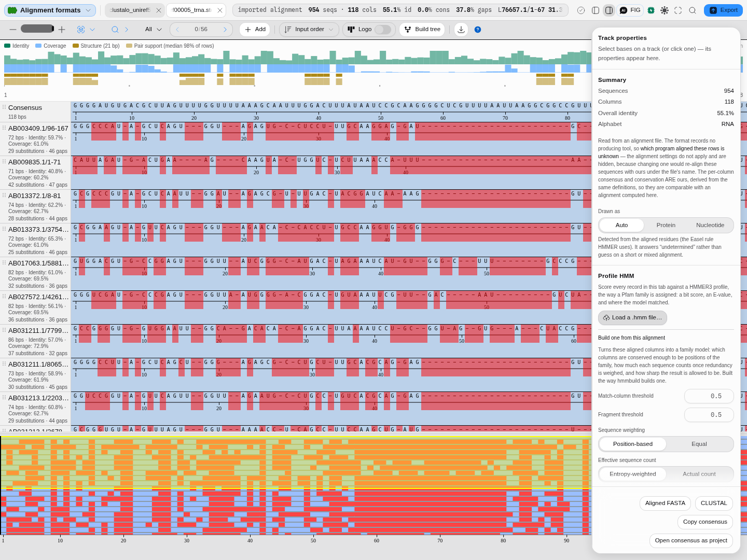This screenshot has width=747, height=560.
Task: Click the fullscreen dashed-corners icon
Action: point(678,10)
